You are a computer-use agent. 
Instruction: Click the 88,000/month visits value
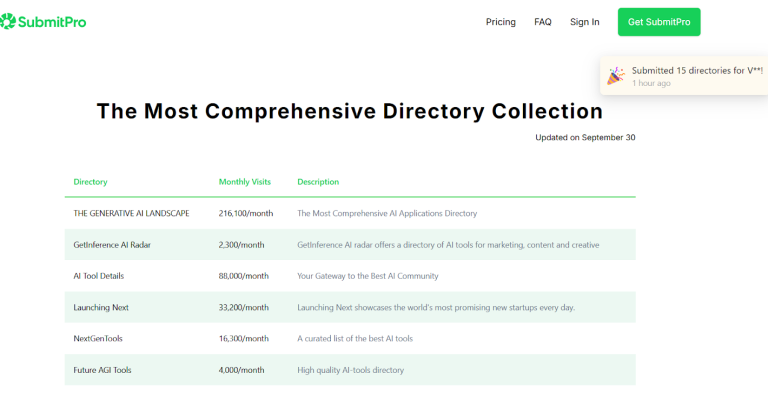pyautogui.click(x=243, y=276)
